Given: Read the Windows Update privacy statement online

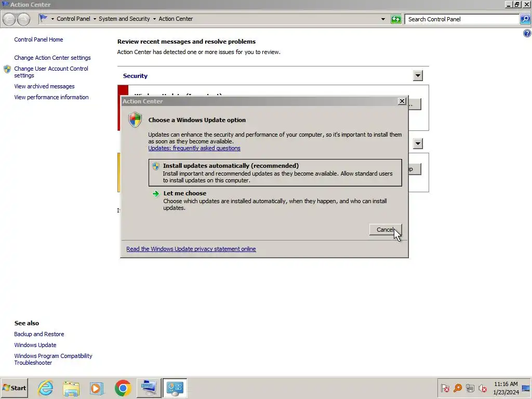Looking at the screenshot, I should coord(191,249).
